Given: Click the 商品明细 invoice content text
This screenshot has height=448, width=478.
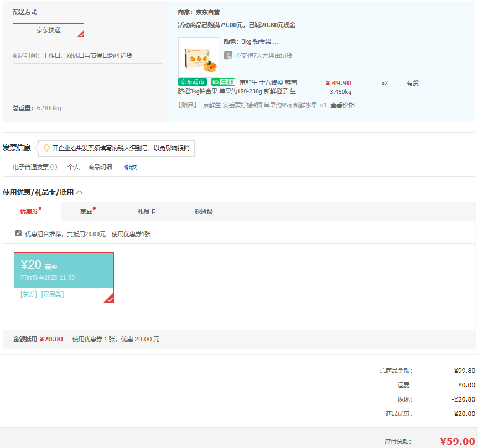Looking at the screenshot, I should 100,167.
